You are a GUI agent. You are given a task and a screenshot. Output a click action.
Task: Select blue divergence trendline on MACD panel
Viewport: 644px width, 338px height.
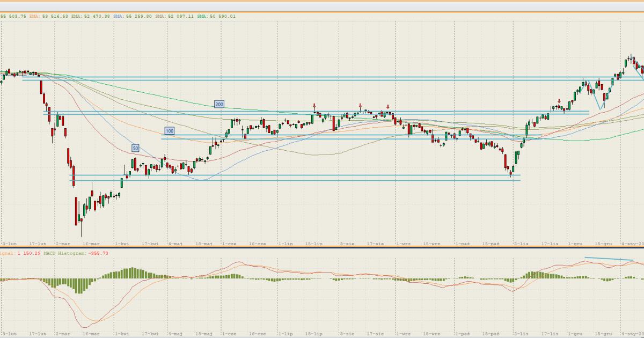pyautogui.click(x=609, y=260)
